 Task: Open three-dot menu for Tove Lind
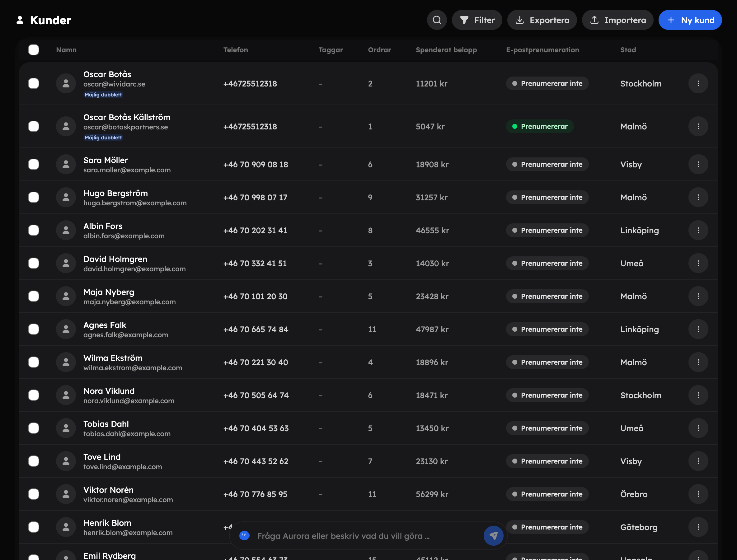(698, 461)
